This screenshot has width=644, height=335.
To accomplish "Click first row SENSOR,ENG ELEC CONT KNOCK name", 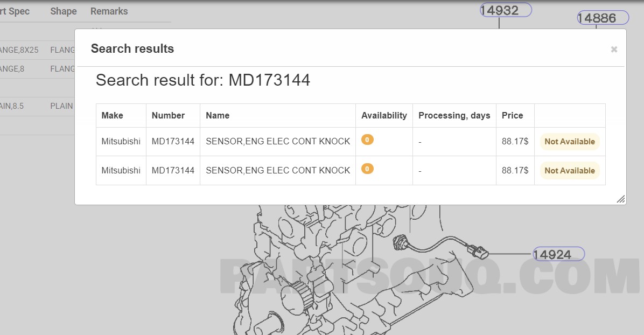I will [x=278, y=142].
